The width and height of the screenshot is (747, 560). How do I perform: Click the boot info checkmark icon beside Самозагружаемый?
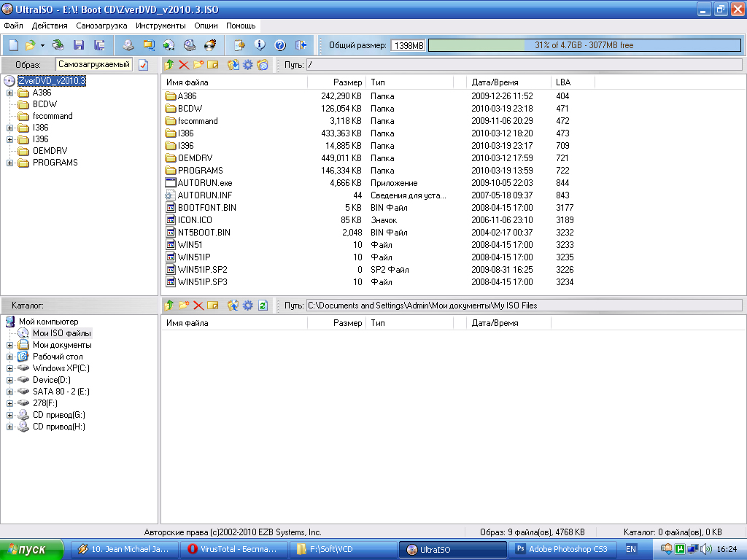[144, 65]
